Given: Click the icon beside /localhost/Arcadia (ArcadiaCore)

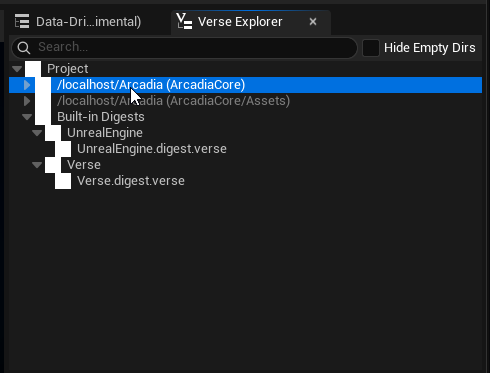Looking at the screenshot, I should pos(43,85).
